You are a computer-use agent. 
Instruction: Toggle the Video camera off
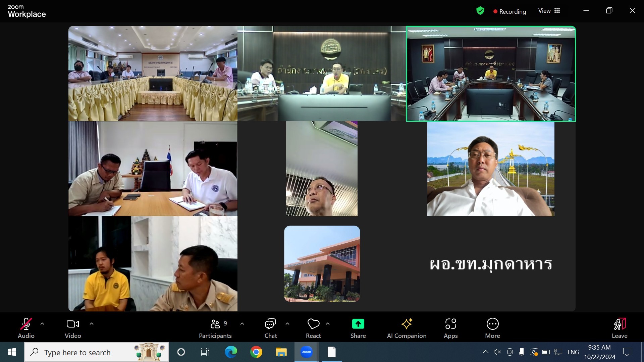[73, 328]
